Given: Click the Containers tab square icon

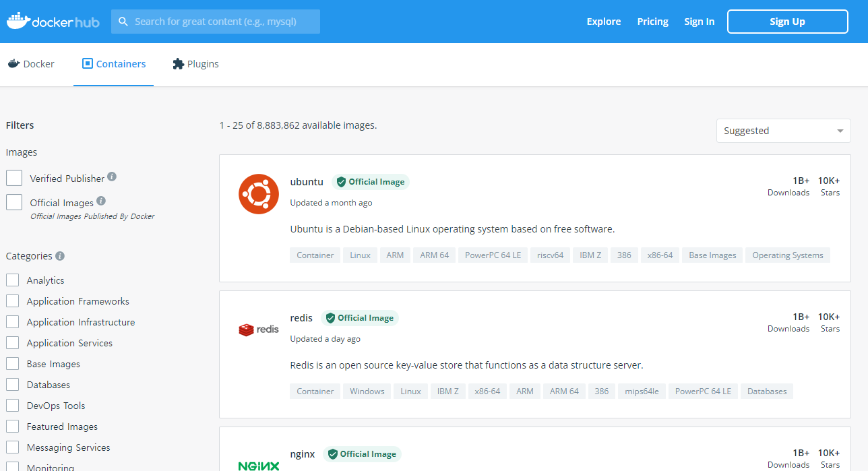Looking at the screenshot, I should coord(87,64).
